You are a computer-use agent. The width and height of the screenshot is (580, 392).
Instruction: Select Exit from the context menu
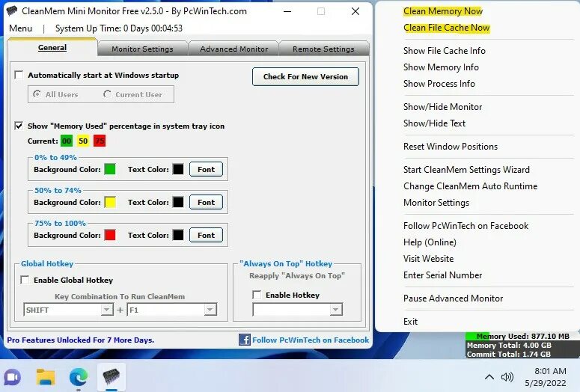(x=410, y=322)
